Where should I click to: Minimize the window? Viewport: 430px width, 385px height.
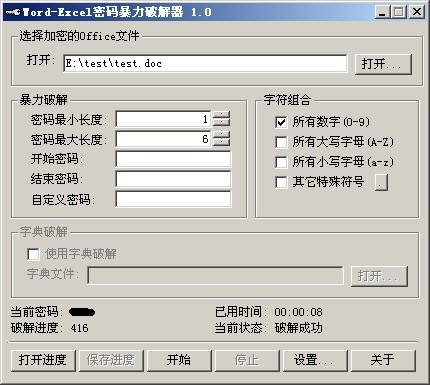point(382,12)
